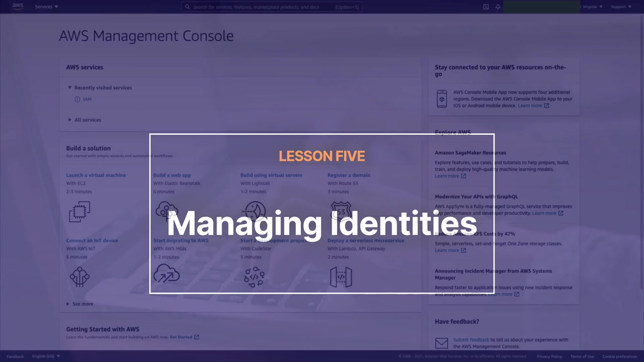Image resolution: width=644 pixels, height=362 pixels.
Task: Open the Privacy Policy link
Action: pyautogui.click(x=549, y=356)
